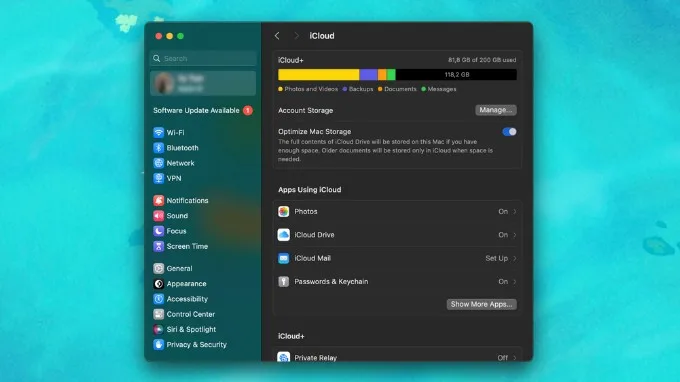Click Show More Apps... button
Viewport: 680px width, 382px height.
click(x=481, y=304)
